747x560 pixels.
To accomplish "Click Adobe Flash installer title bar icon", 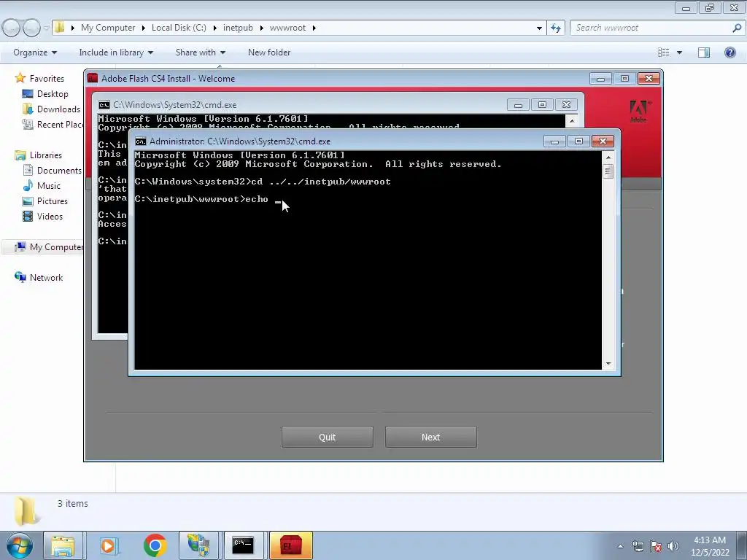I will (x=93, y=78).
